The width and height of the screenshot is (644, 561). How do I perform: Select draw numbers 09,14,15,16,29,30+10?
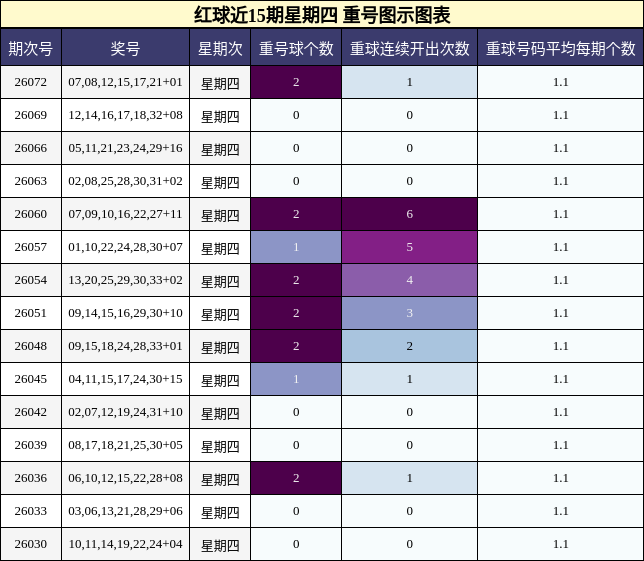(125, 313)
